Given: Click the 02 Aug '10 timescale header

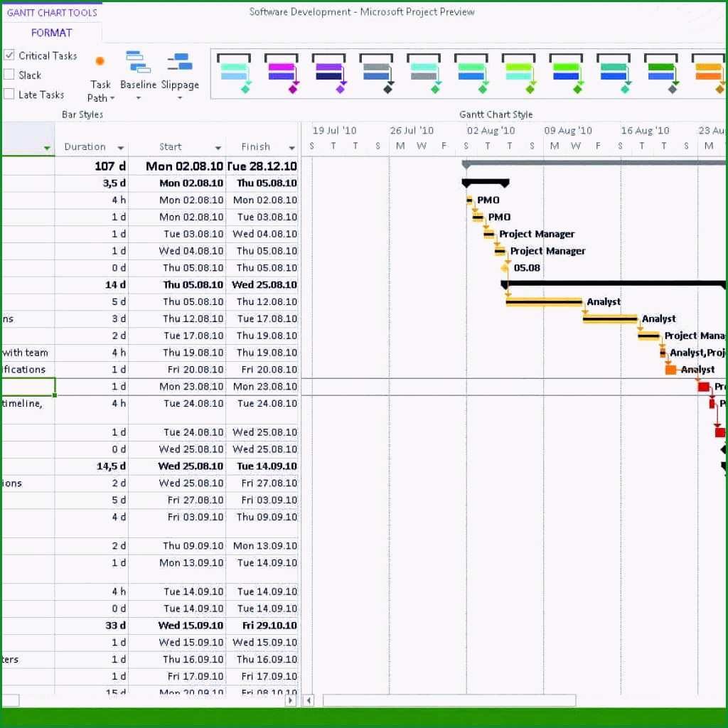Looking at the screenshot, I should click(491, 131).
